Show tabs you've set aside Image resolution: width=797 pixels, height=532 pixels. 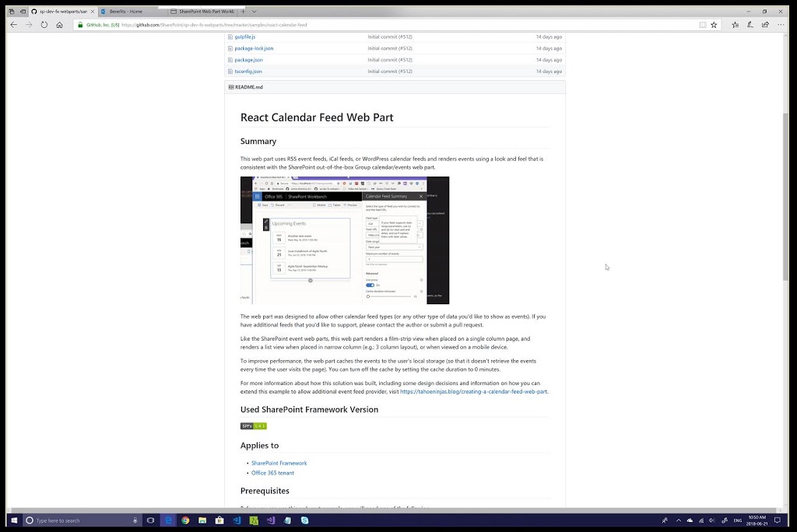(12, 11)
